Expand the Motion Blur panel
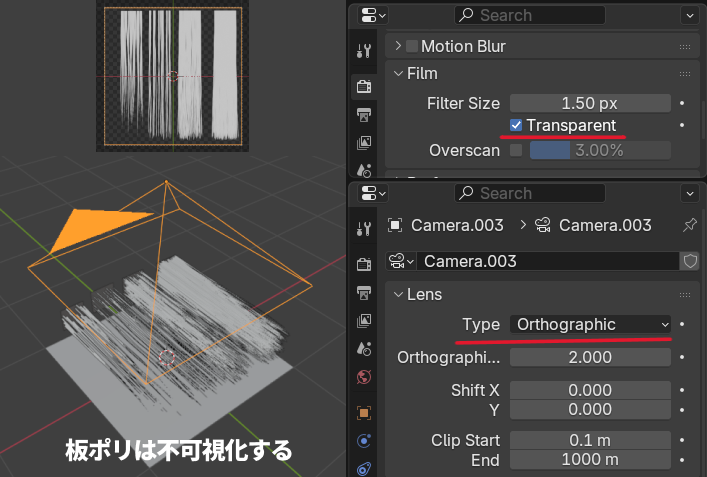The width and height of the screenshot is (707, 477). [398, 46]
